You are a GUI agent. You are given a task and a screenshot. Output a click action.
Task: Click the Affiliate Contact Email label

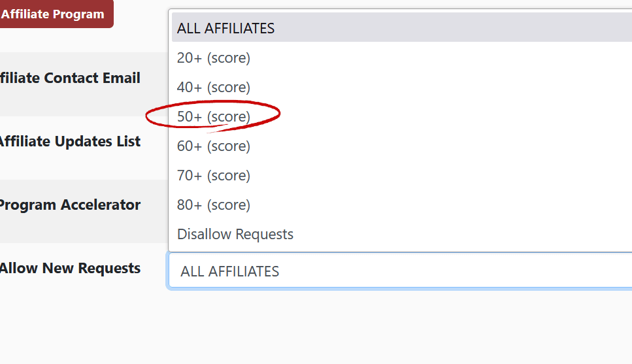click(69, 78)
